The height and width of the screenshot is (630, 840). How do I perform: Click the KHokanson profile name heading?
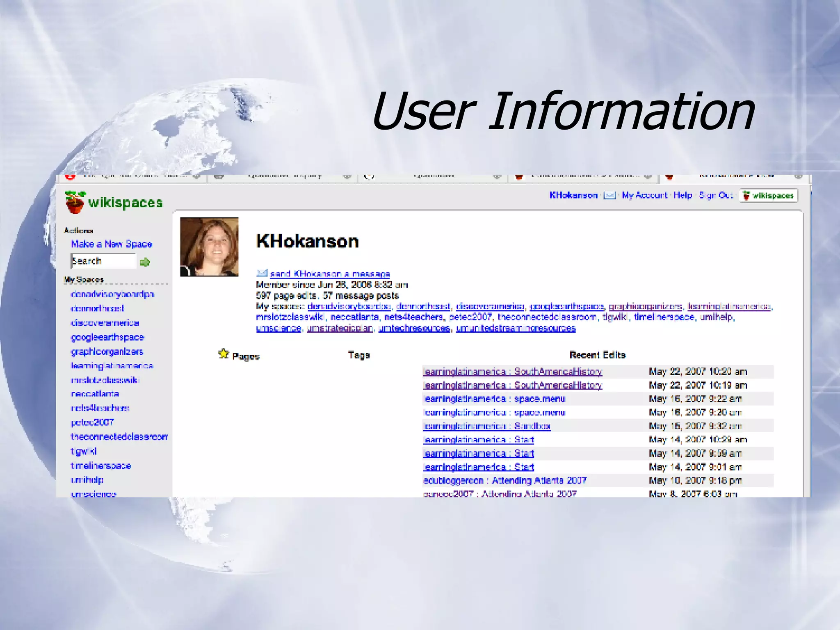click(x=308, y=241)
